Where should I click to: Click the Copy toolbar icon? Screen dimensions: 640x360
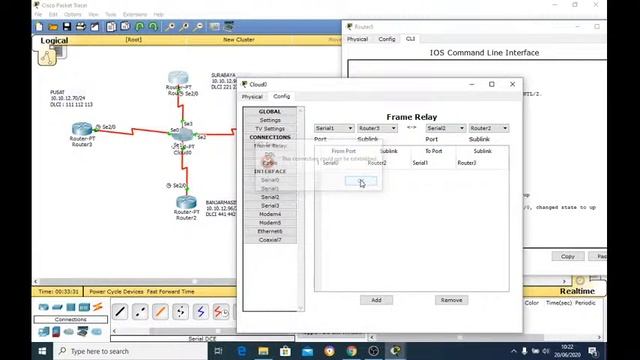pyautogui.click(x=111, y=27)
